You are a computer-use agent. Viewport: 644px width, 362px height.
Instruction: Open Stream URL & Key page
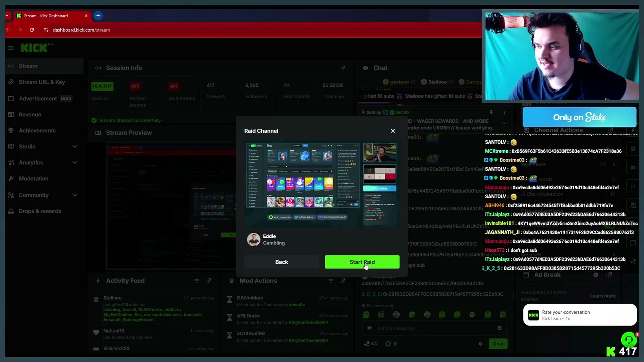[x=42, y=82]
